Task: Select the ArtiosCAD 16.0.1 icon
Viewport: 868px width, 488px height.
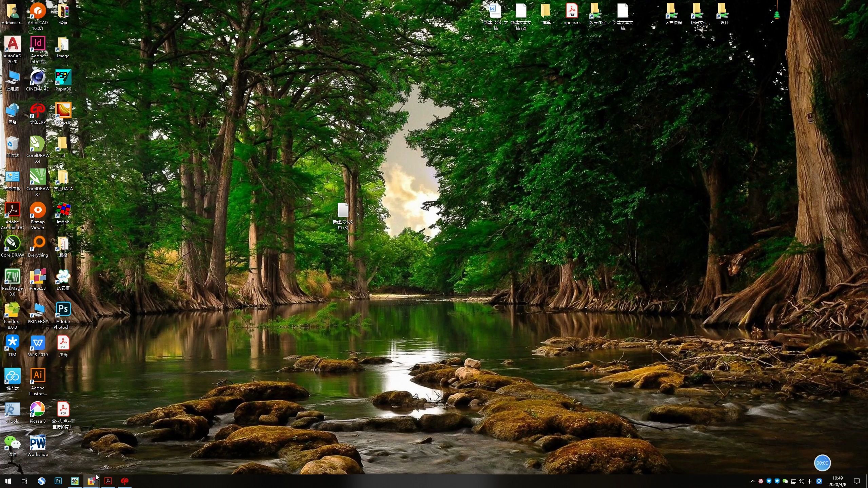Action: tap(38, 12)
